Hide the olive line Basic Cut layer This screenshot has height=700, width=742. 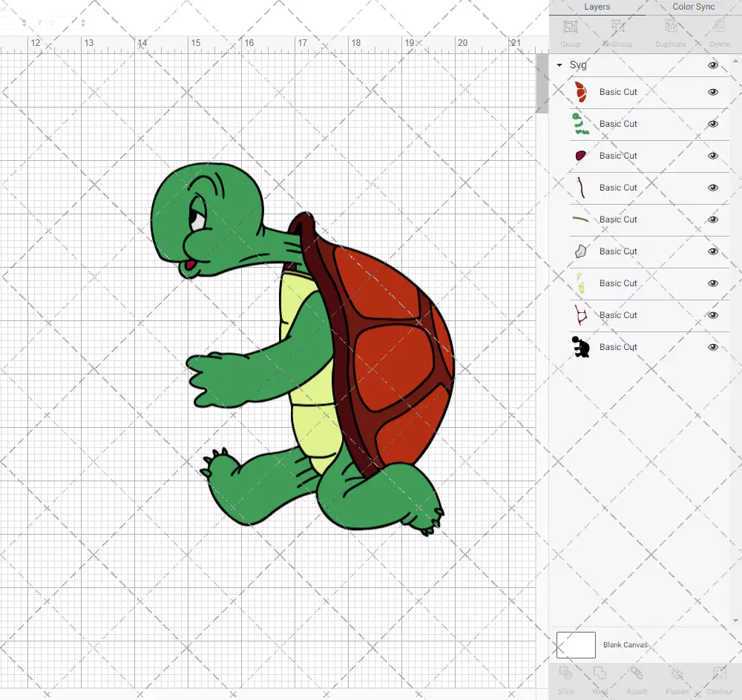click(712, 219)
